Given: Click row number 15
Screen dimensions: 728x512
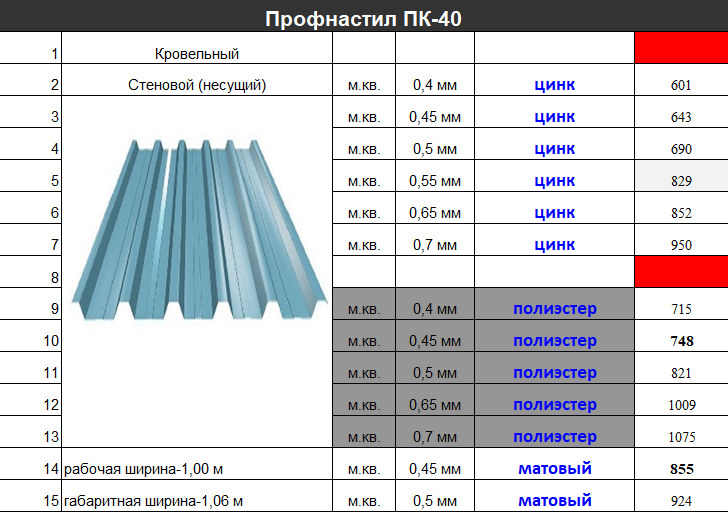Looking at the screenshot, I should coord(51,501).
